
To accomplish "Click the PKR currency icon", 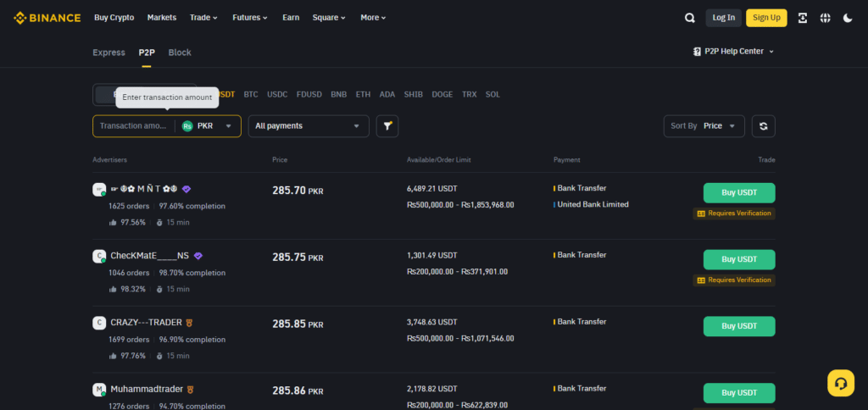I will coord(187,126).
